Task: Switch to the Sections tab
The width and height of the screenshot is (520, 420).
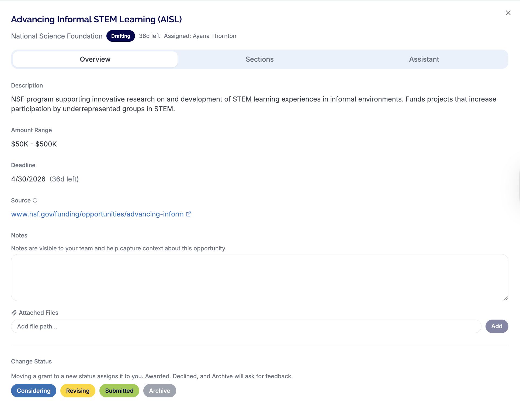Action: click(x=259, y=59)
